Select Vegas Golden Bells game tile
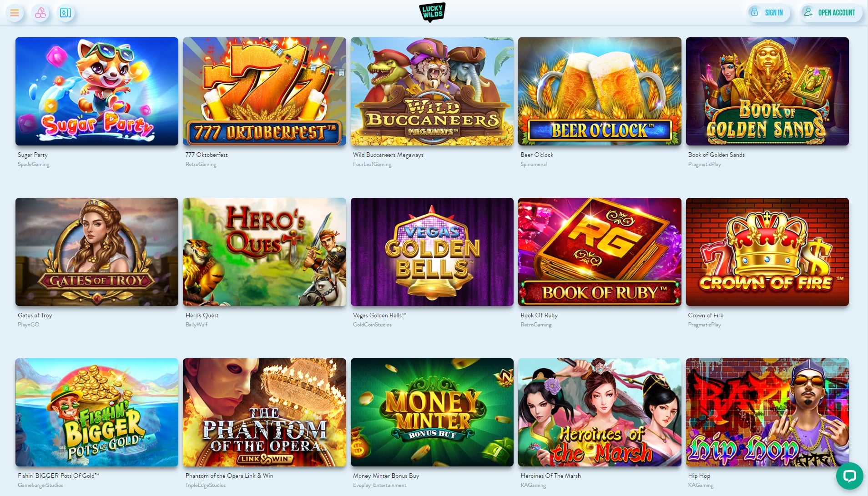Viewport: 868px width, 496px height. tap(432, 252)
